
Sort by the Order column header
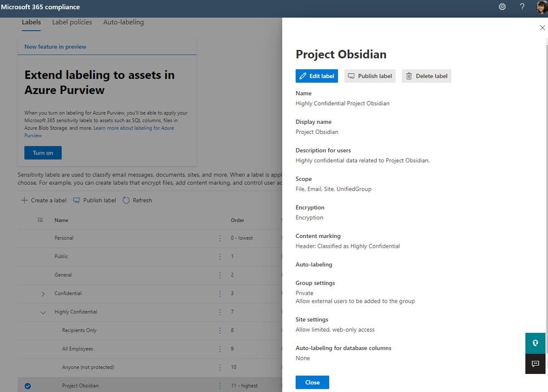pyautogui.click(x=238, y=220)
